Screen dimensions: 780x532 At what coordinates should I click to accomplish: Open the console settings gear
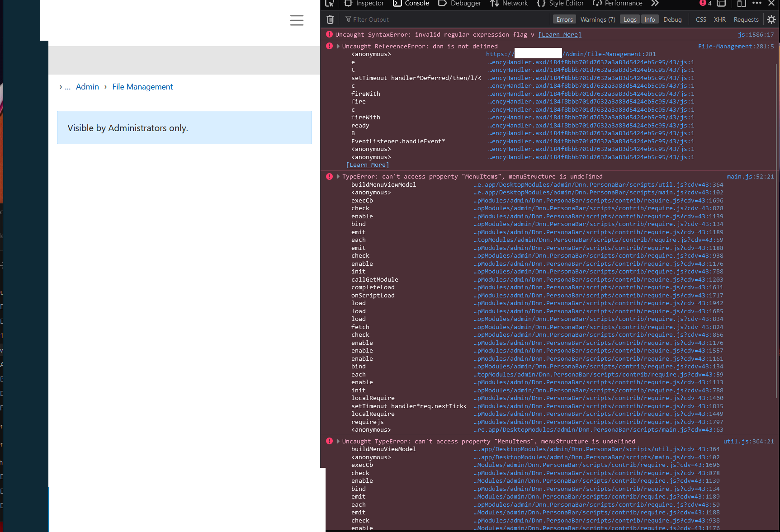click(x=771, y=19)
